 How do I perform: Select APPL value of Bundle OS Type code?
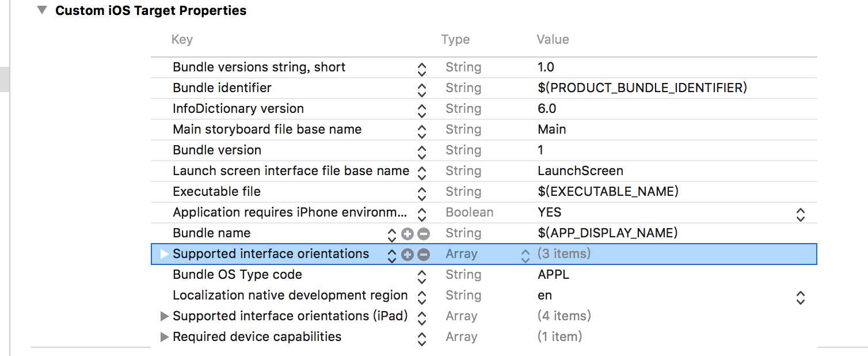[553, 275]
